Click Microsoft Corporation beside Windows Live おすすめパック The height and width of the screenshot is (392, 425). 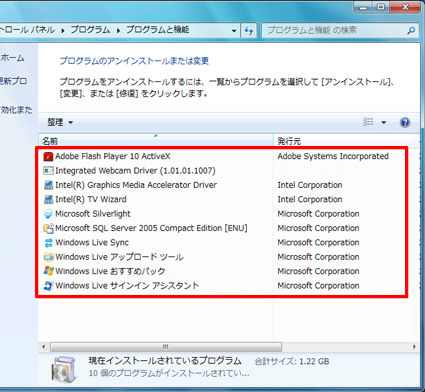318,271
